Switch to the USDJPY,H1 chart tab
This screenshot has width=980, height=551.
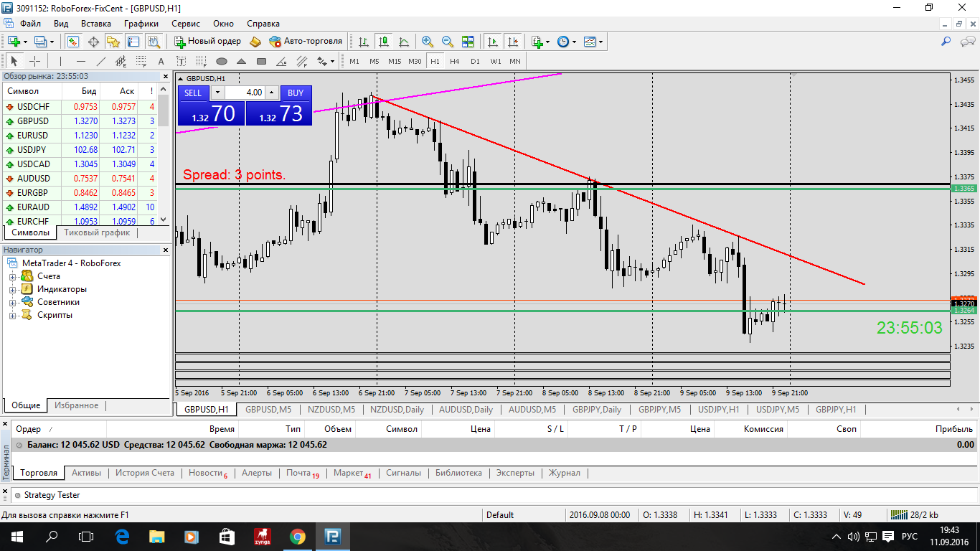coord(718,410)
